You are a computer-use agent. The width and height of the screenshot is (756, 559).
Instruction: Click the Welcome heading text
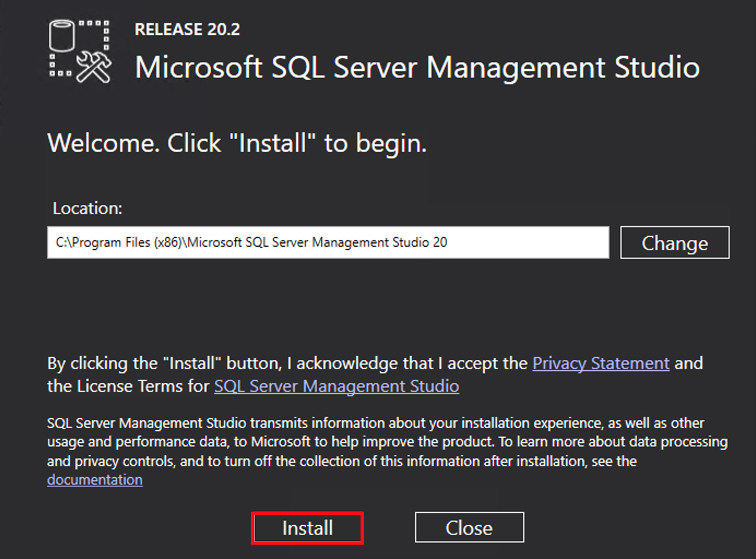click(x=237, y=143)
